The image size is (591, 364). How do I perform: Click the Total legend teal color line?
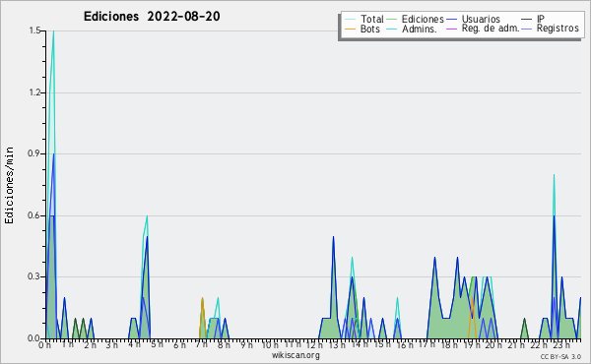(x=350, y=20)
